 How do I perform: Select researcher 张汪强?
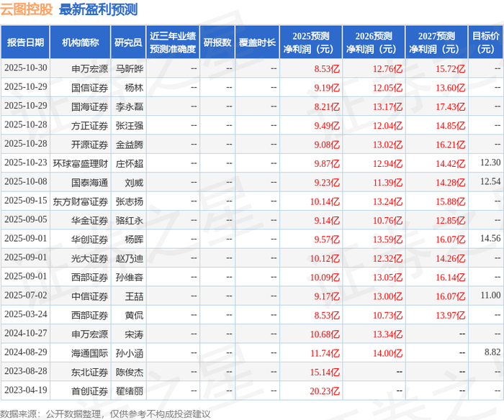click(x=129, y=126)
